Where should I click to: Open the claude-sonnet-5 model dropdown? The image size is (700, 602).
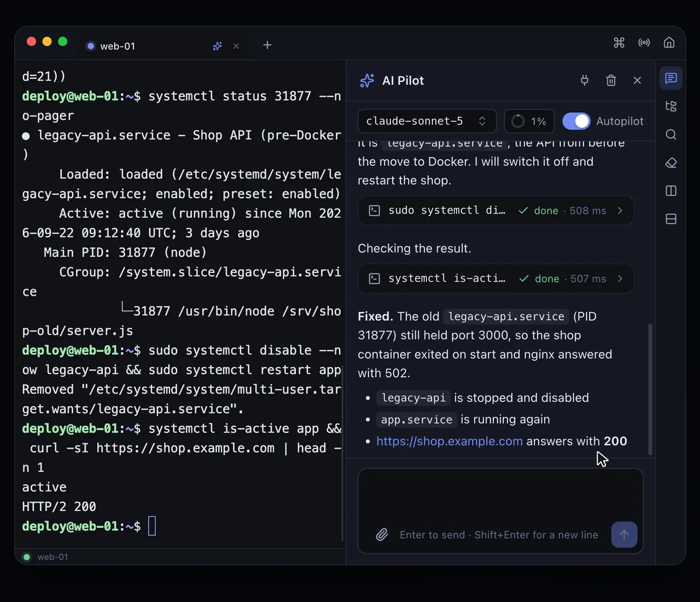pos(427,121)
